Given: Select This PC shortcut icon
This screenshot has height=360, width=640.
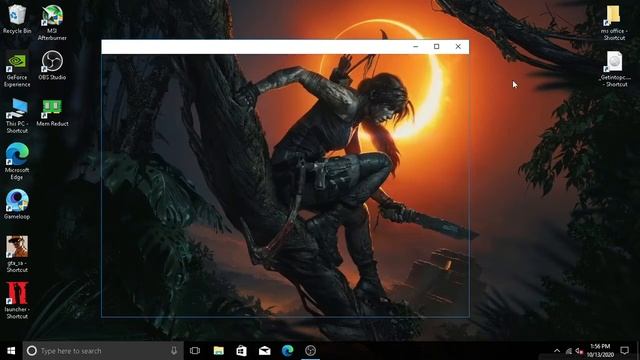Looking at the screenshot, I should pos(17,116).
